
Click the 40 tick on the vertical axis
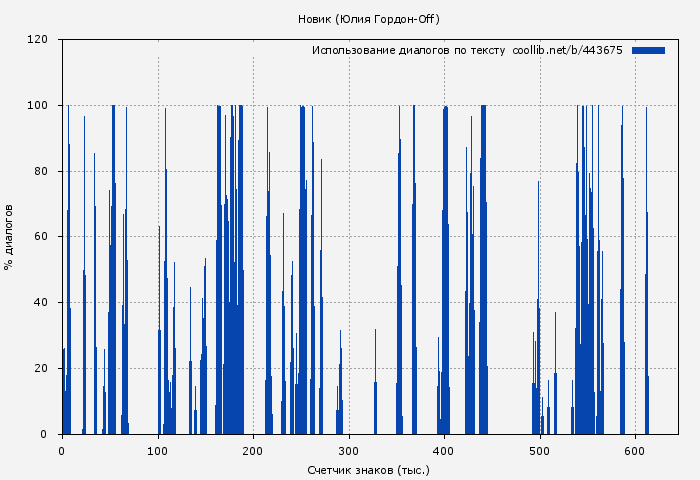(41, 303)
